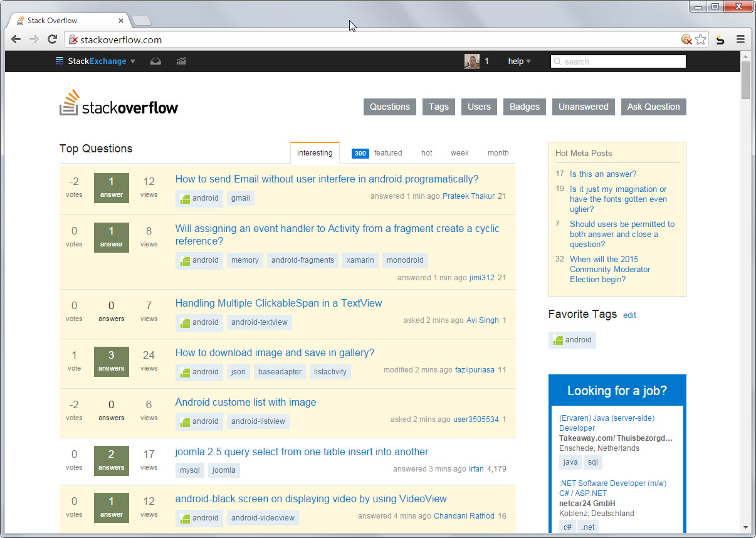Expand the StackExchange site switcher dropdown

click(x=95, y=61)
